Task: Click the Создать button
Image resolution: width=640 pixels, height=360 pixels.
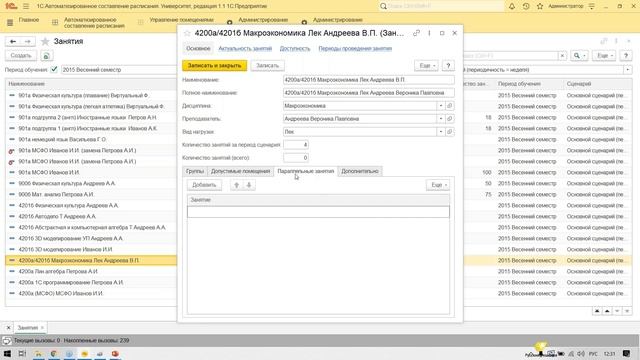Action: click(x=21, y=56)
